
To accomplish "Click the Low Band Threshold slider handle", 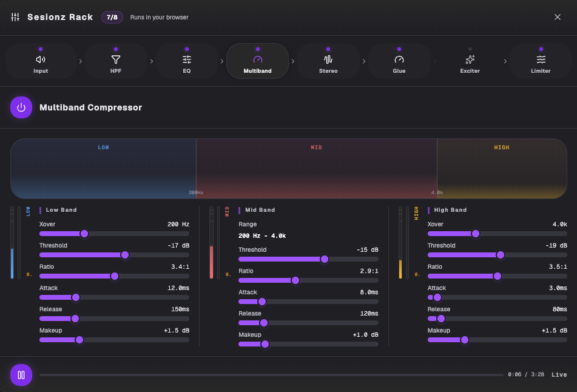I will tap(125, 255).
